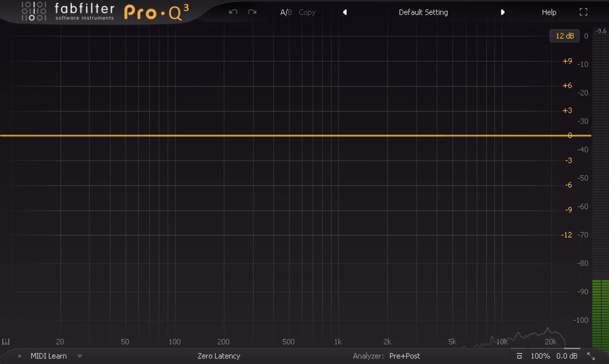Click the Copy button
This screenshot has width=609, height=364.
coord(307,12)
